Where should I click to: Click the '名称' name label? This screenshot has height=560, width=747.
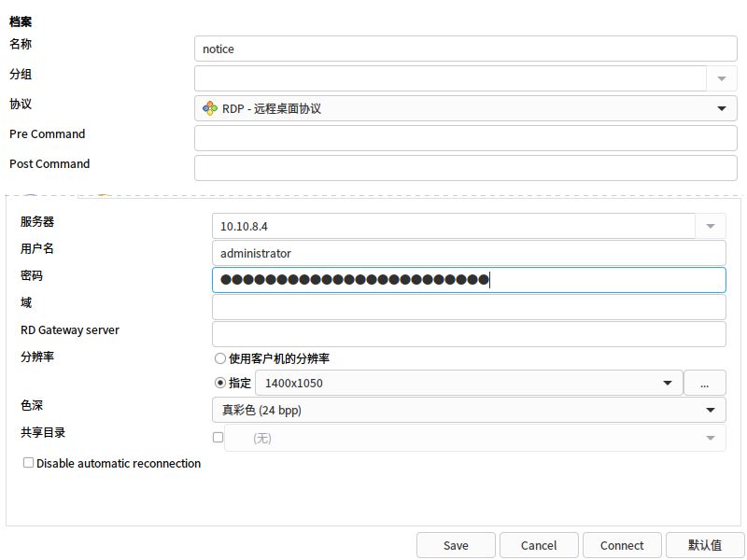tap(21, 44)
